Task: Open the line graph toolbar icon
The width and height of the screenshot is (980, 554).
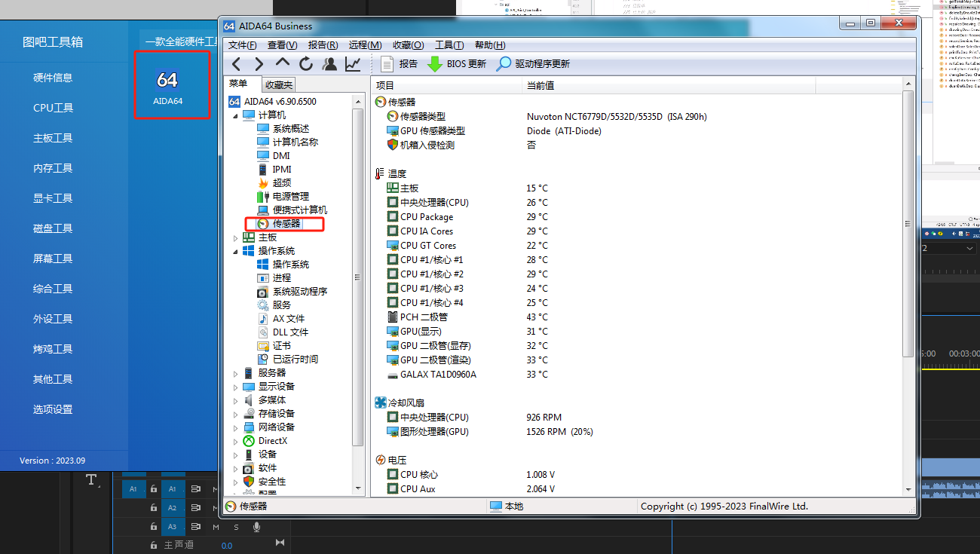Action: [353, 64]
